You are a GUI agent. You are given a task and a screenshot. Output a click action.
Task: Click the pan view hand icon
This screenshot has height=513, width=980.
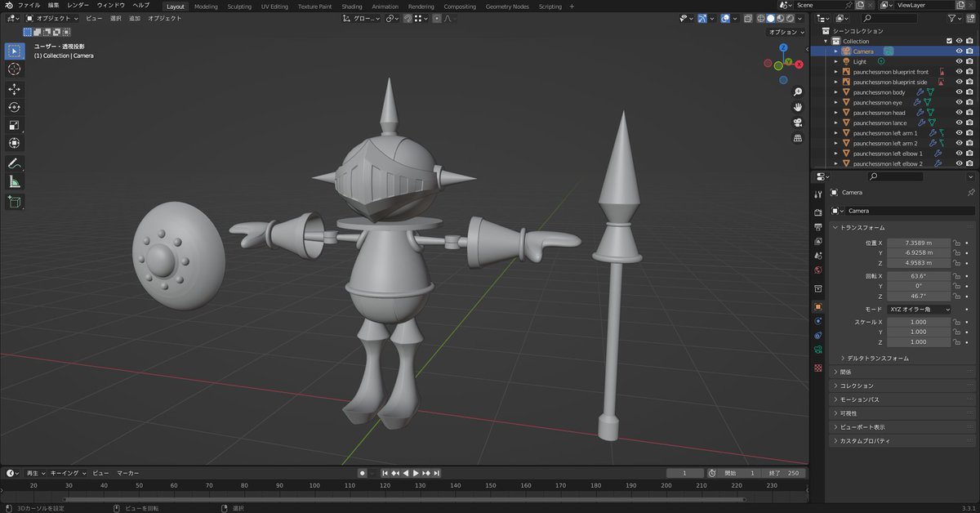(x=798, y=107)
